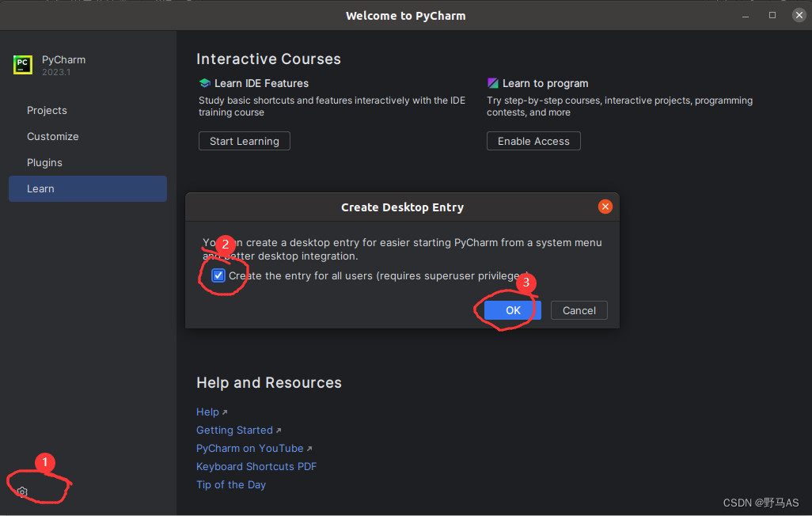812x516 pixels.
Task: Uncheck the entry for all users checkbox
Action: pos(218,275)
